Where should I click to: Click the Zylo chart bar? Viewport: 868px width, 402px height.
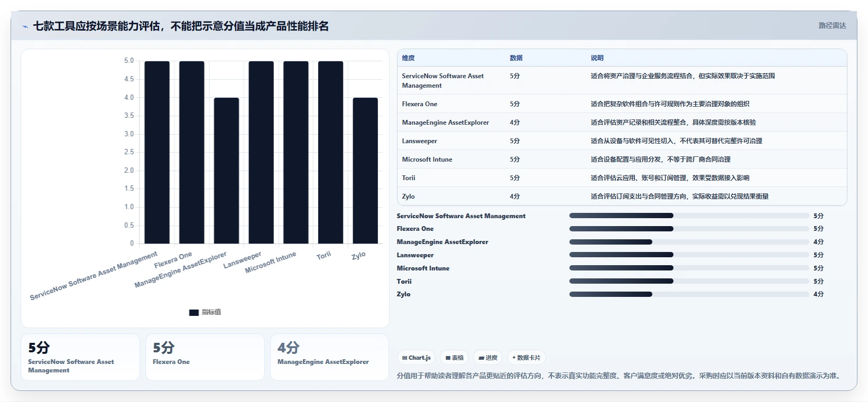365,171
